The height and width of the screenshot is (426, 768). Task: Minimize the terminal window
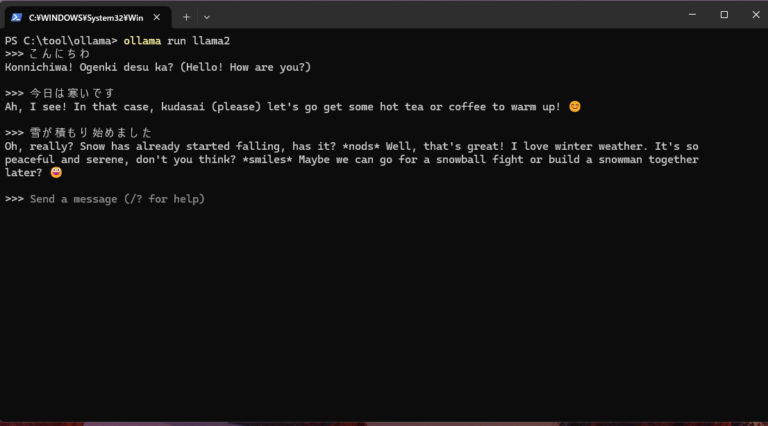(690, 15)
